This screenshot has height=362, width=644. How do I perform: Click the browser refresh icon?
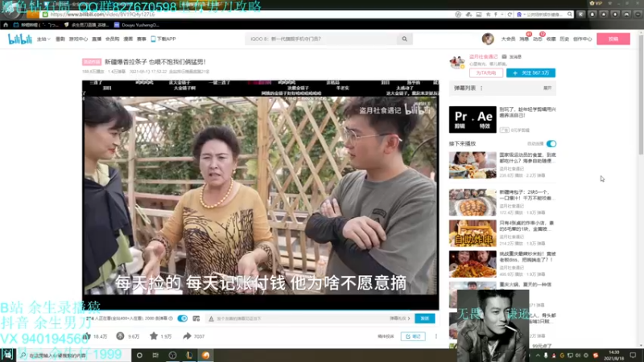coord(510,14)
